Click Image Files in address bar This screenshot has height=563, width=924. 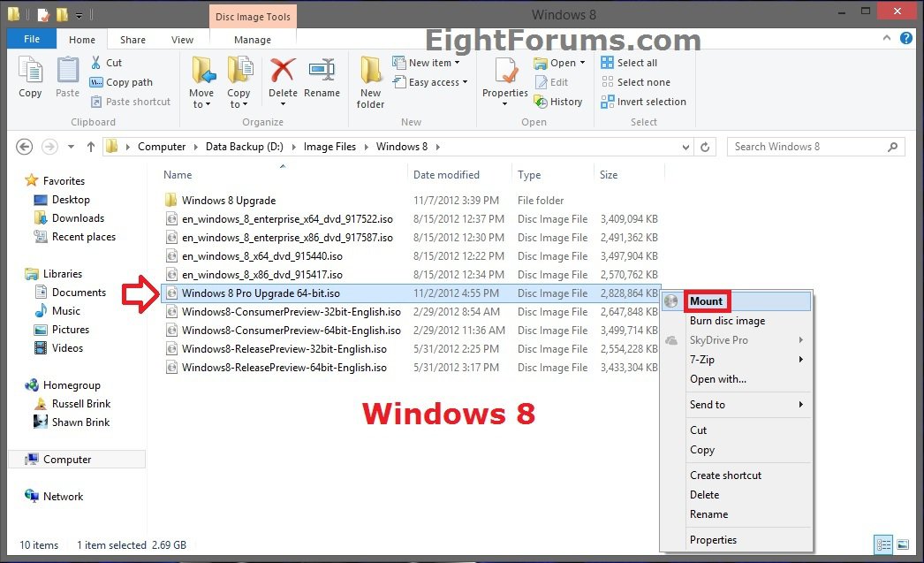pos(329,147)
